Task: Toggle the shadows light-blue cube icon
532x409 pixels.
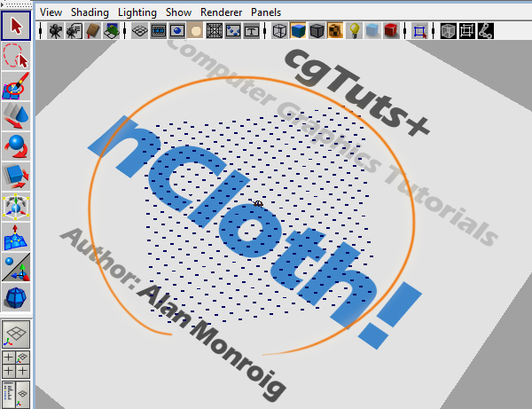Action: [x=372, y=31]
